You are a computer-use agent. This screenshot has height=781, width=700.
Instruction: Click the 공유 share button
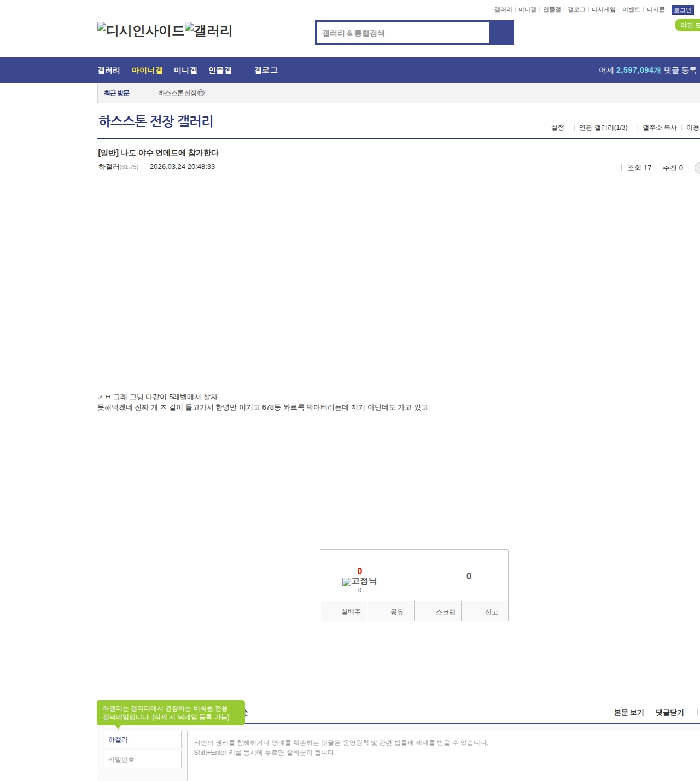397,612
